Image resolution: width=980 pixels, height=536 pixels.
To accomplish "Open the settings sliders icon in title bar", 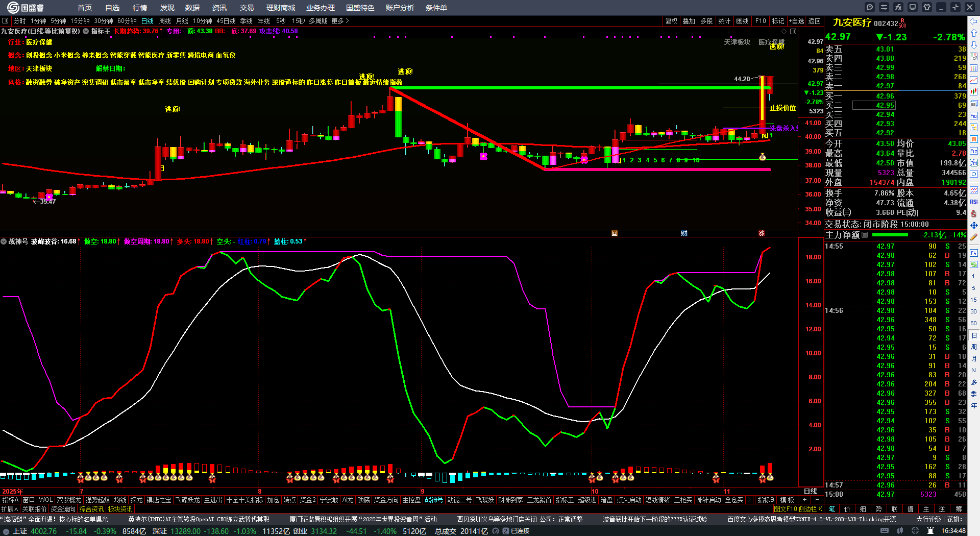I will 884,7.
